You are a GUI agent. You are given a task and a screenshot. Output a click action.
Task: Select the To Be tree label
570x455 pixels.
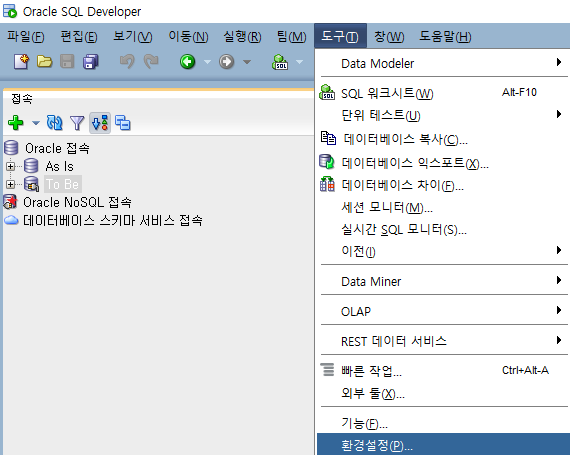click(63, 184)
